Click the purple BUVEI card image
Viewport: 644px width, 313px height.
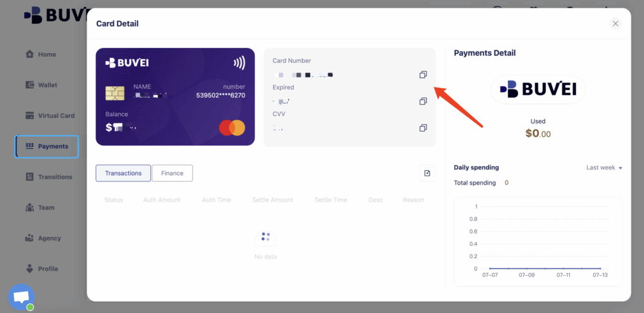coord(175,97)
